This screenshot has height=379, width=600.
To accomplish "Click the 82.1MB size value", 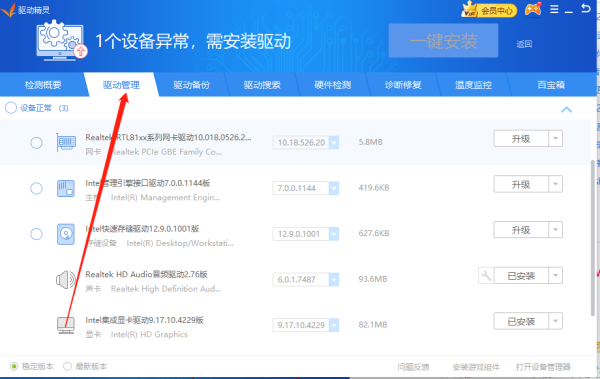I will [373, 325].
